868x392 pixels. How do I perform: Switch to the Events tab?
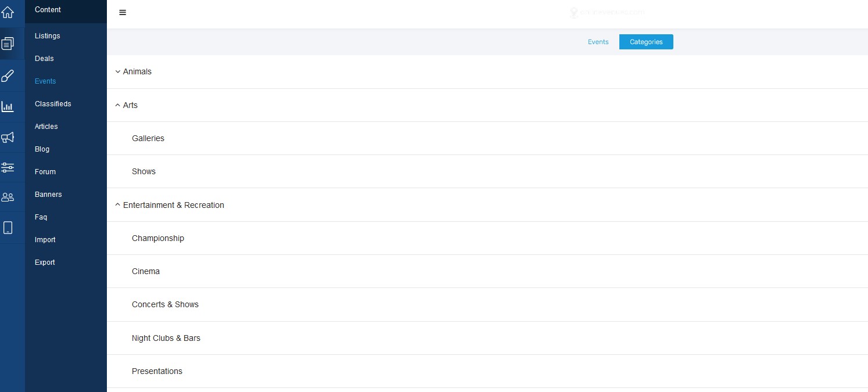tap(598, 42)
